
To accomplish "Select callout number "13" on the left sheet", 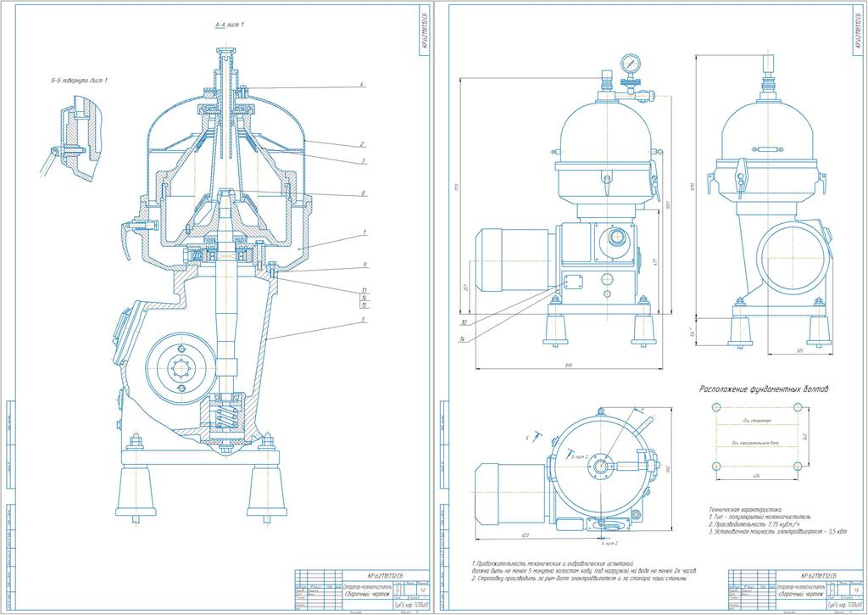I will tap(364, 290).
